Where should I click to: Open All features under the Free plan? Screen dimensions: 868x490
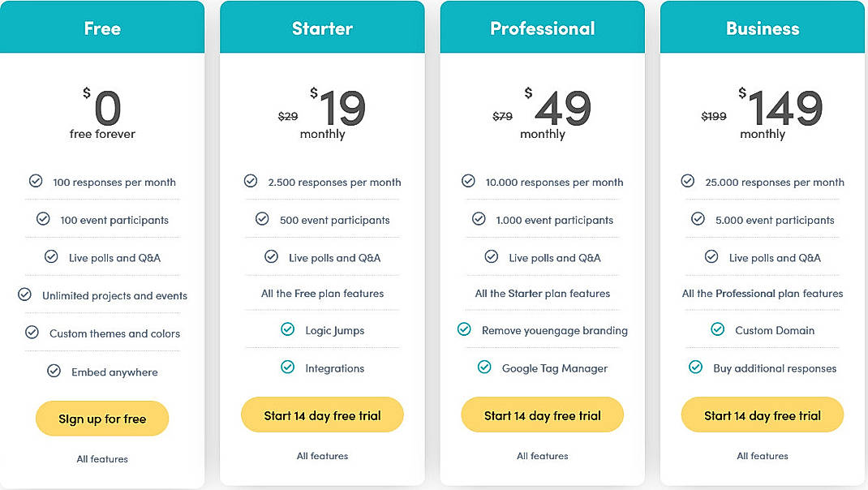102,458
